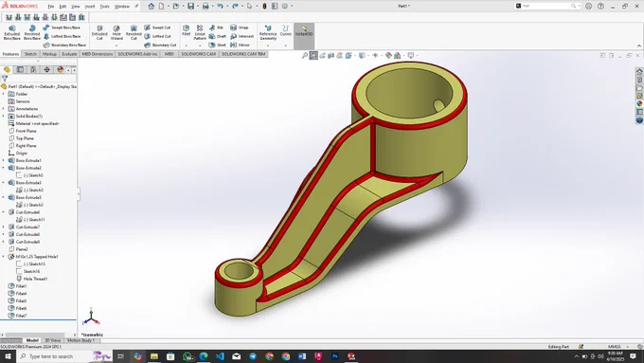Apply the Fillet tool
This screenshot has width=644, height=363.
[186, 30]
